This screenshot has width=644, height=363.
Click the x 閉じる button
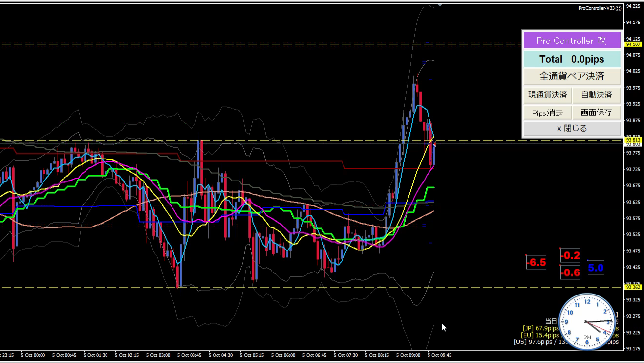572,129
